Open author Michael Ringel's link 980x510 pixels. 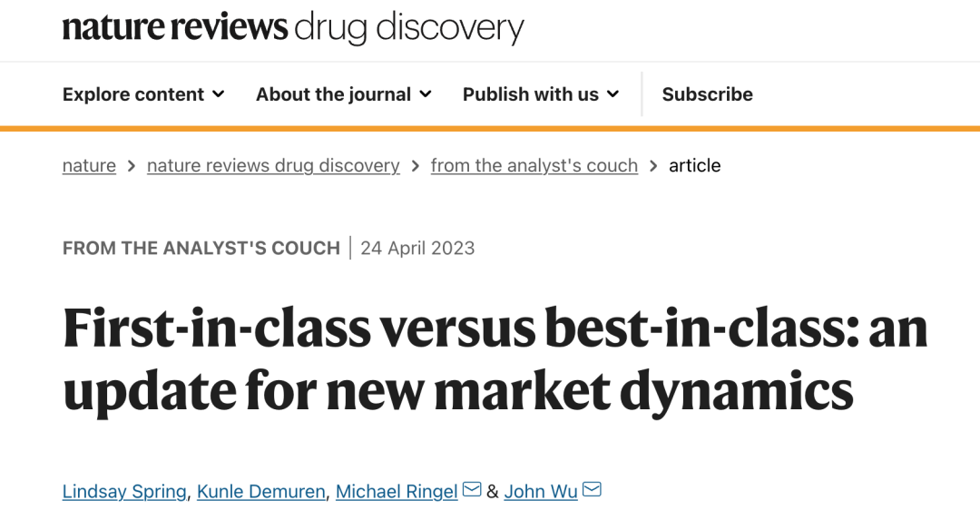point(397,492)
